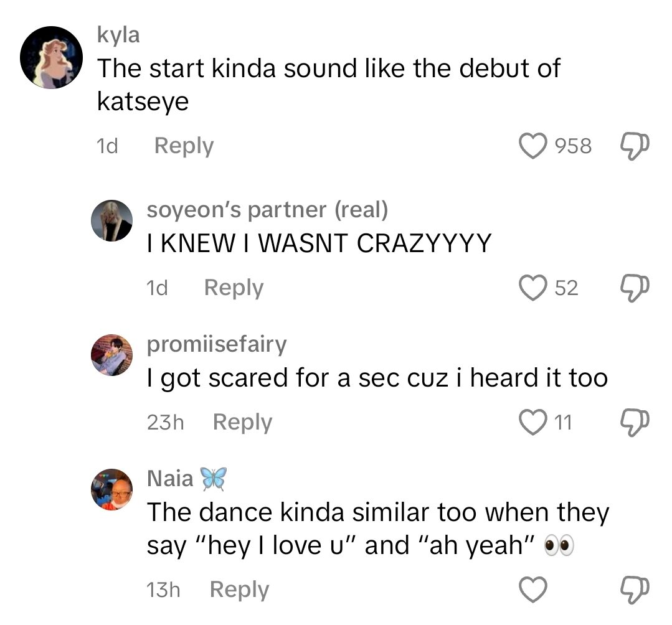Reply to kyla's katseye comment
Image resolution: width=672 pixels, height=625 pixels.
click(183, 146)
